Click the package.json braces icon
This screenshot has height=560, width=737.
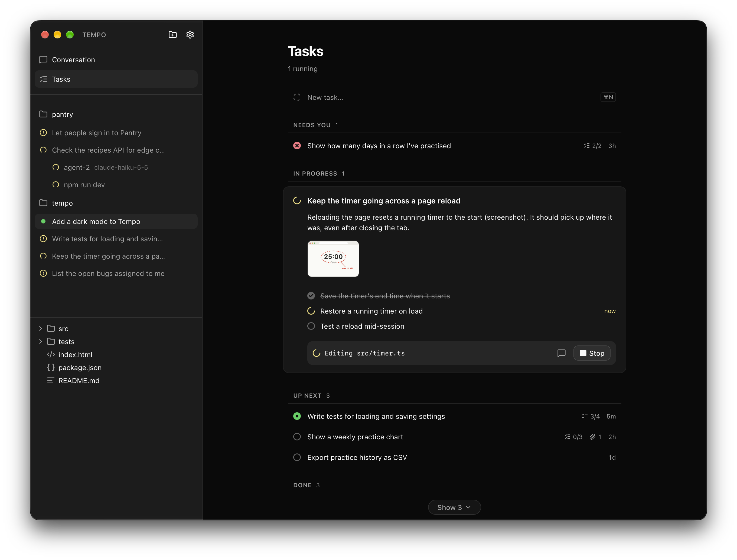tap(51, 367)
